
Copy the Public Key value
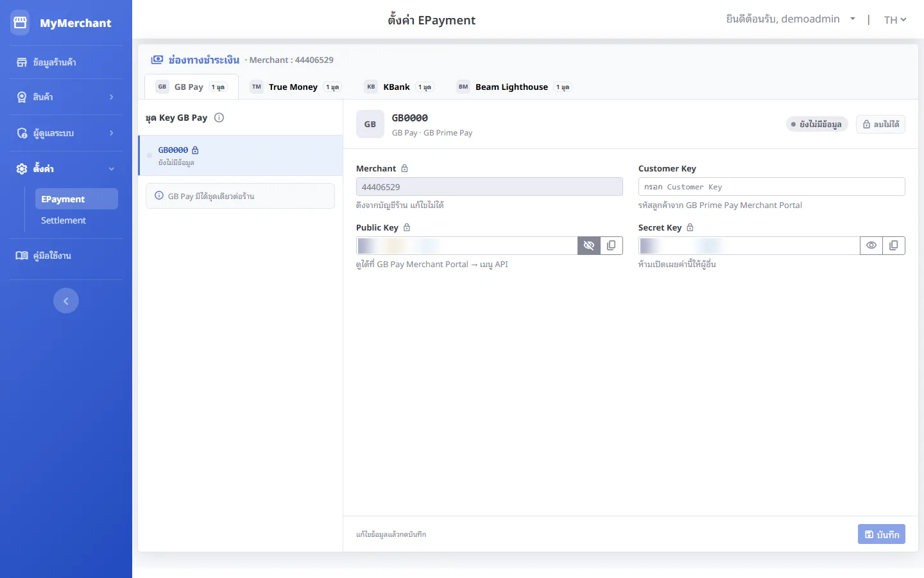(x=612, y=245)
